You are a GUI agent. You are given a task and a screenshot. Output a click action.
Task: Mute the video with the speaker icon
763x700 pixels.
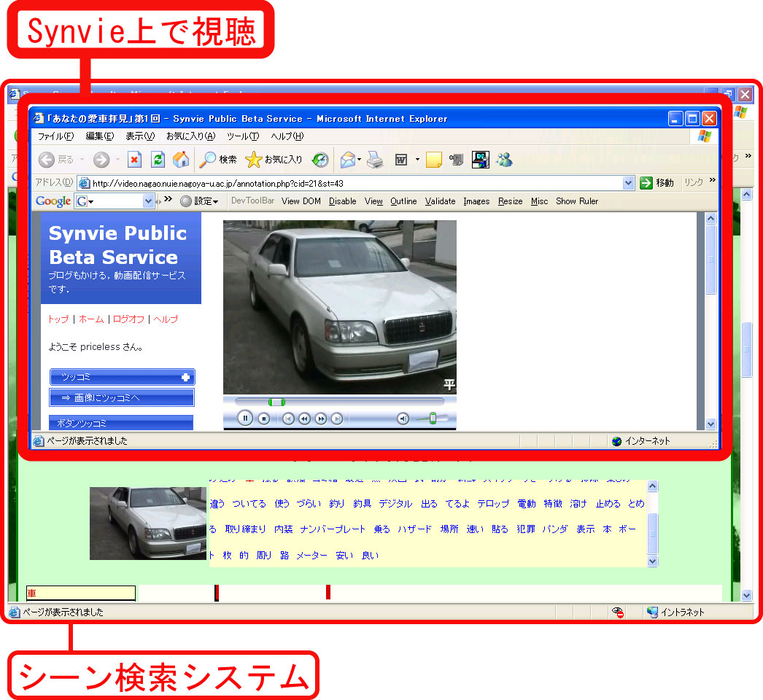tap(403, 419)
